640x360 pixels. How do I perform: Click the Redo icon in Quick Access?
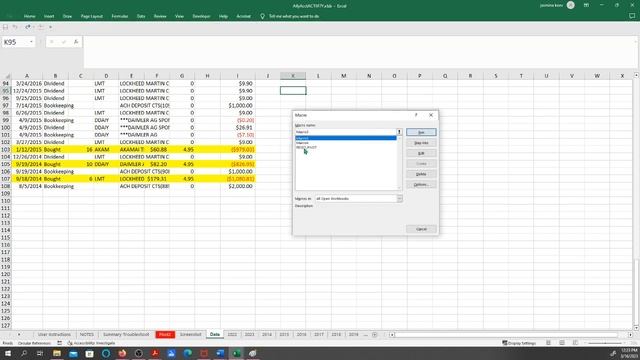click(28, 27)
